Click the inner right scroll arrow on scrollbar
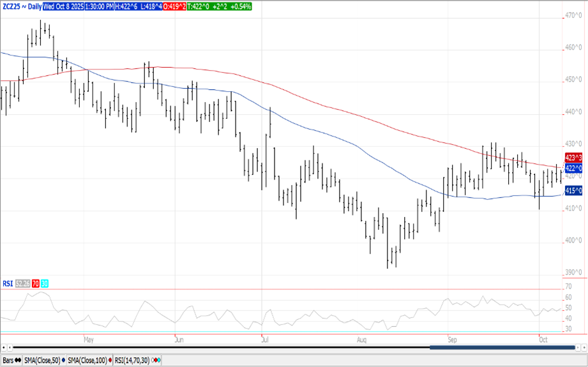588x367 pixels. (x=577, y=348)
